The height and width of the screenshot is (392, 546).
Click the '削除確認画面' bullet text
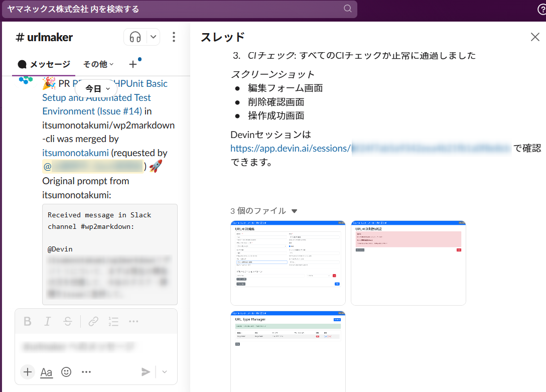tap(276, 102)
